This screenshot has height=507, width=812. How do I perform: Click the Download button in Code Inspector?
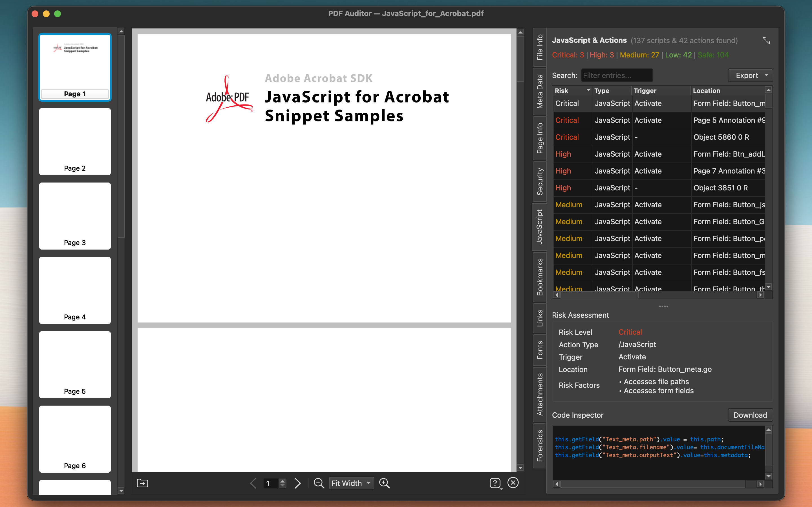pyautogui.click(x=750, y=415)
